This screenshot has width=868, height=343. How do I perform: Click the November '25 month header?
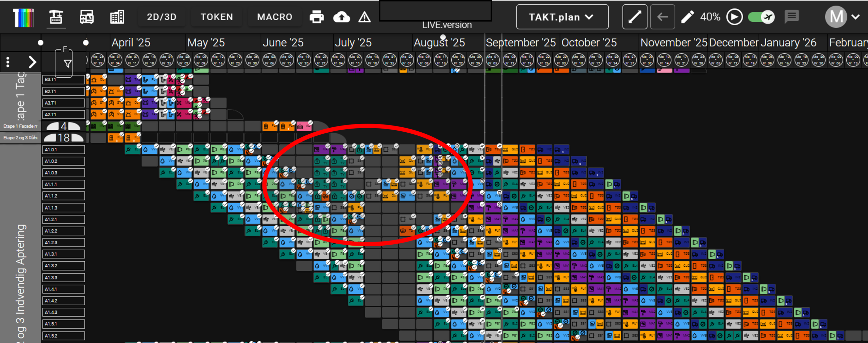click(x=674, y=43)
